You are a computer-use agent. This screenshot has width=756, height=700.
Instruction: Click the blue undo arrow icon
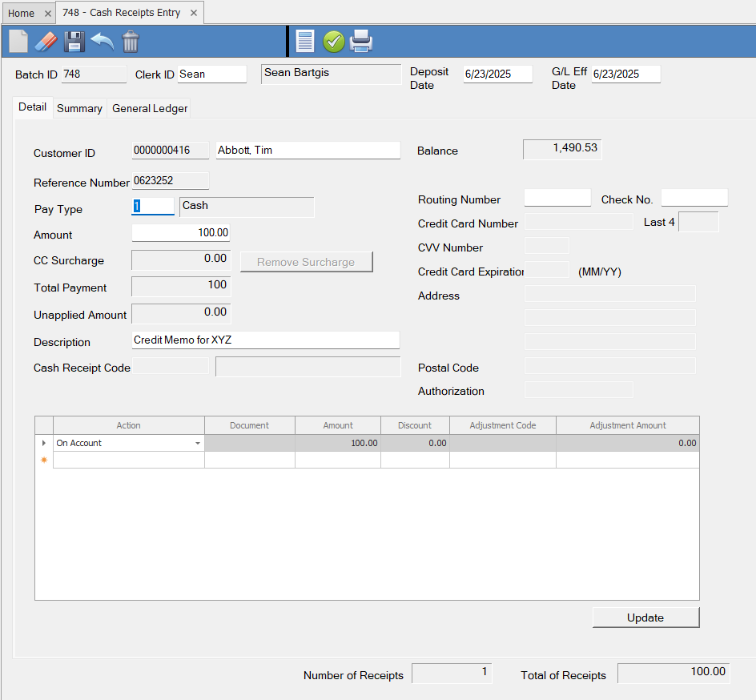[x=103, y=41]
